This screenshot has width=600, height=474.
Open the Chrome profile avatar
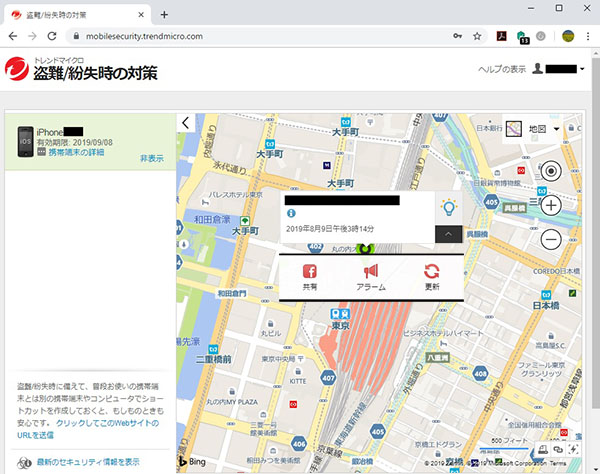[x=568, y=36]
